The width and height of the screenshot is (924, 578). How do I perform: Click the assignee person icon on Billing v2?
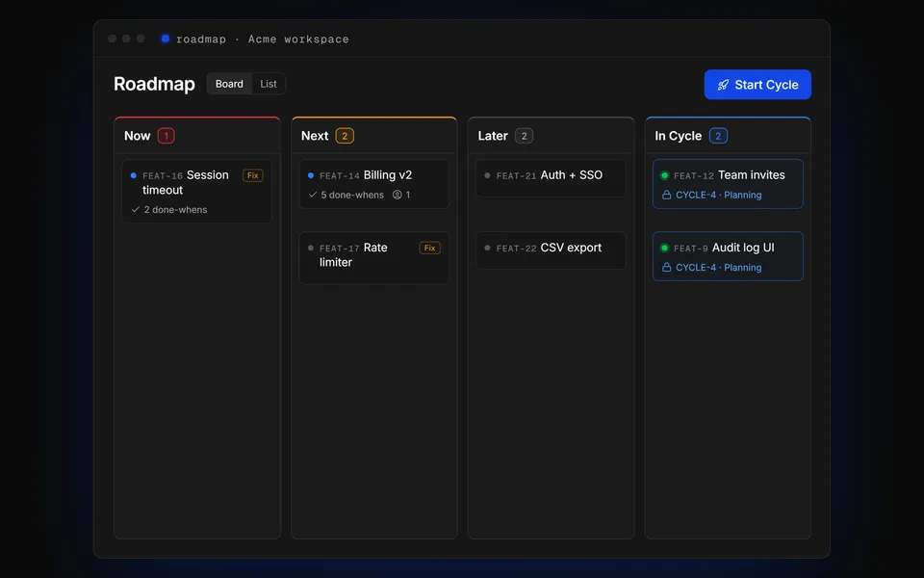coord(398,195)
